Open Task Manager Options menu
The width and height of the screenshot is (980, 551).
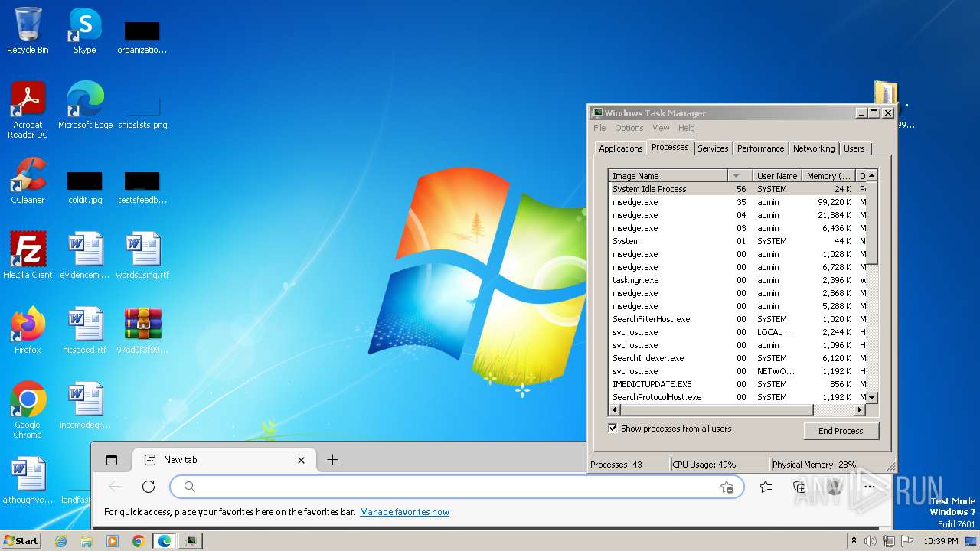click(629, 128)
